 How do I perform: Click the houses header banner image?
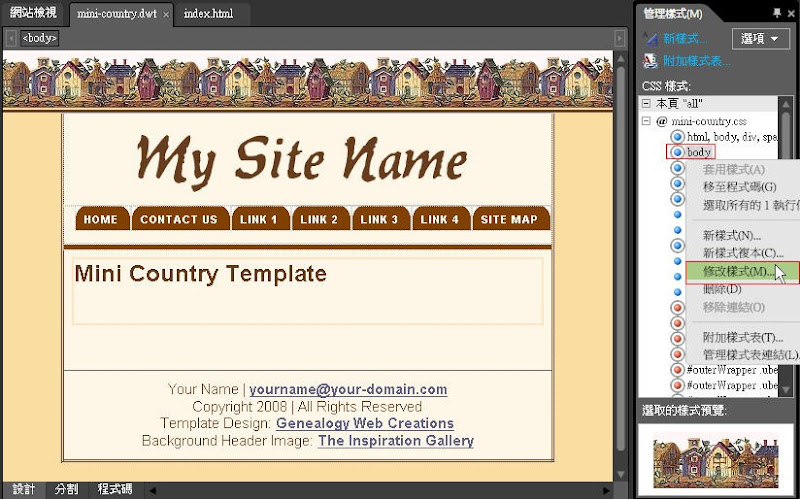[307, 81]
